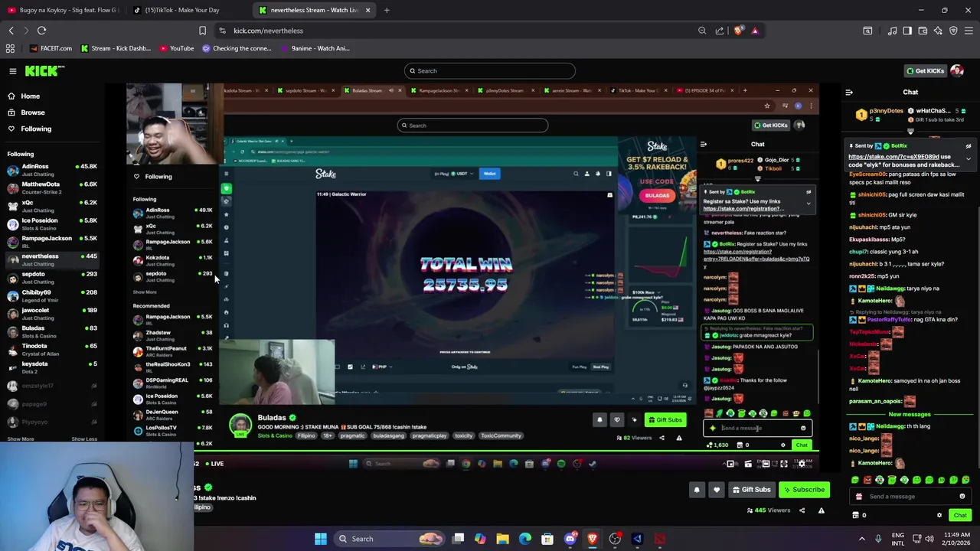Open chat settings gear icon
This screenshot has height=551, width=980.
[x=939, y=515]
